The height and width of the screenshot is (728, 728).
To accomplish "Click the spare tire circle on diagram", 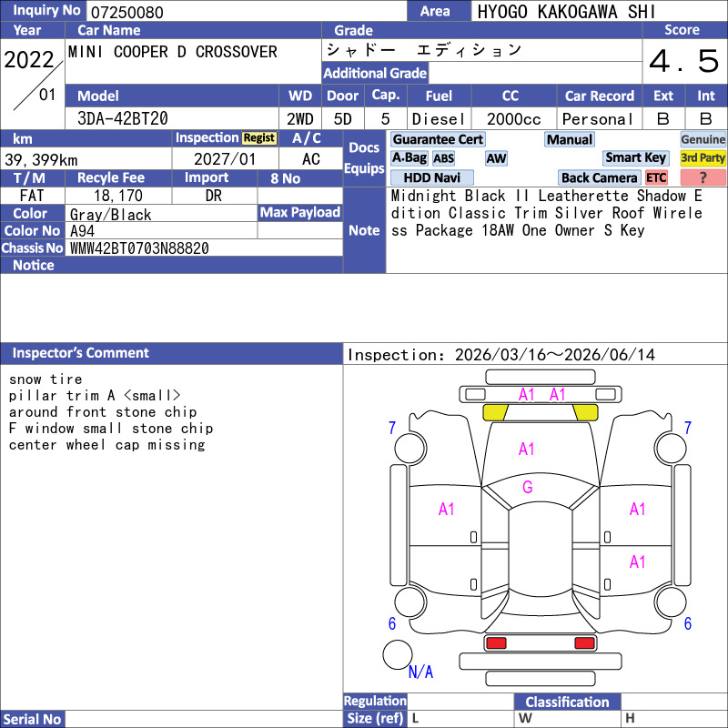I will click(x=398, y=655).
